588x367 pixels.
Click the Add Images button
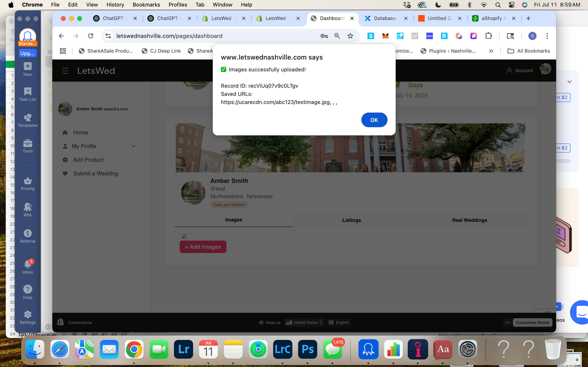coord(203,247)
